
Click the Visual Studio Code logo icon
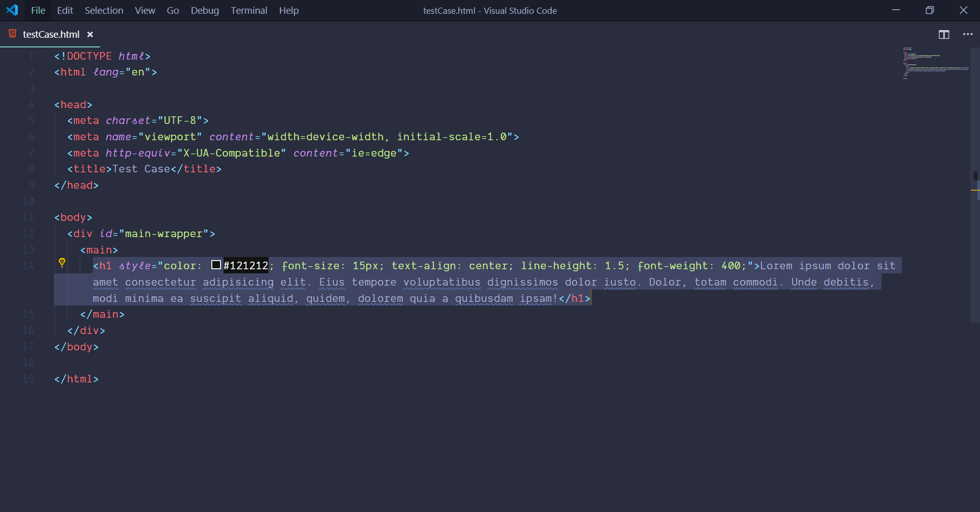tap(11, 10)
